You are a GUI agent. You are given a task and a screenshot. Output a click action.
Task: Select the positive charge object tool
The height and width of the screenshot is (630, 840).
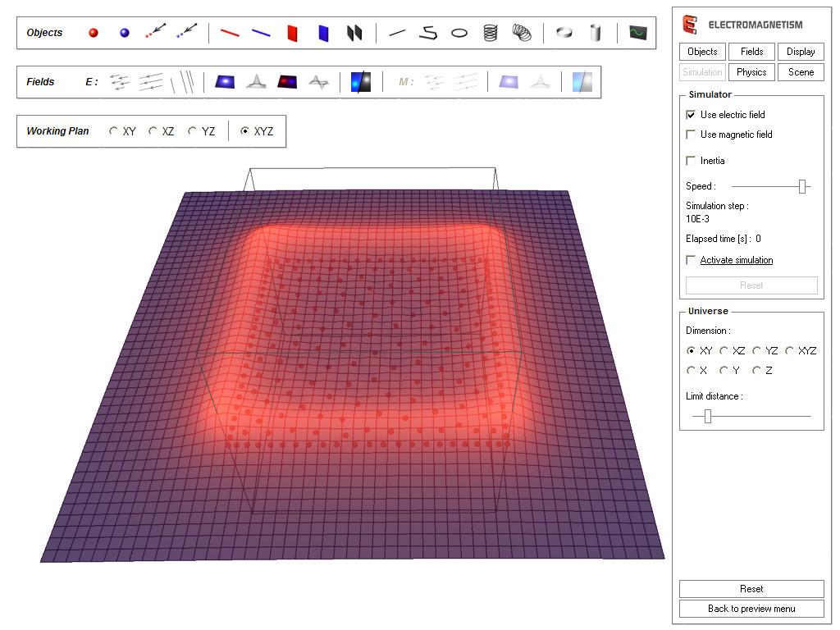coord(93,32)
